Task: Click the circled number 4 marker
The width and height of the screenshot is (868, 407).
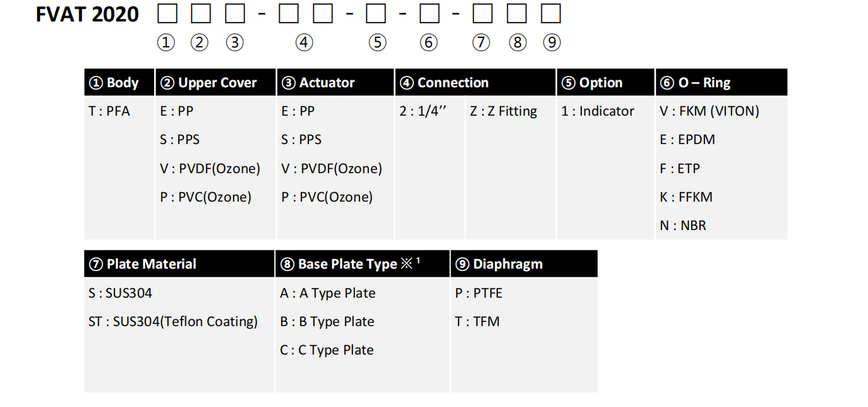Action: (x=304, y=42)
